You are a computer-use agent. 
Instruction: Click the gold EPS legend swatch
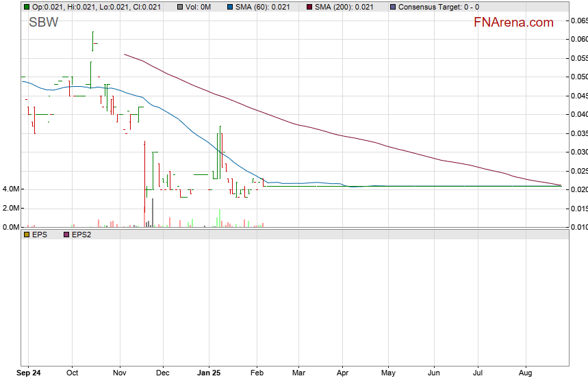click(26, 235)
